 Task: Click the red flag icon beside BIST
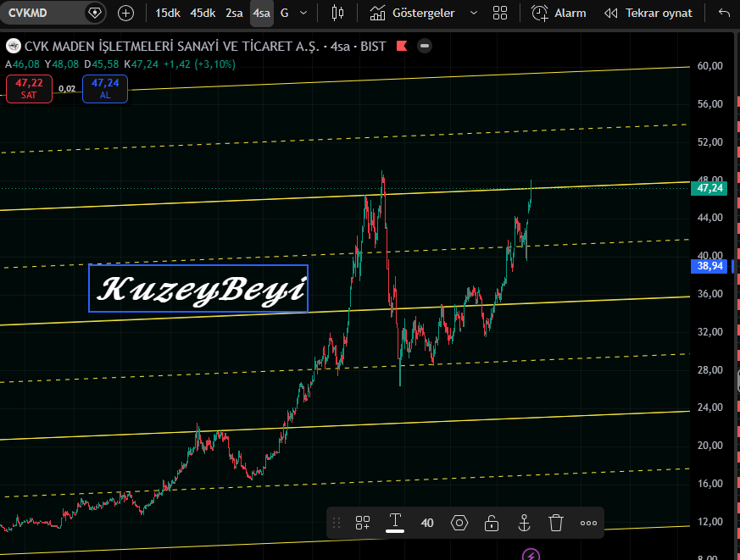(402, 46)
